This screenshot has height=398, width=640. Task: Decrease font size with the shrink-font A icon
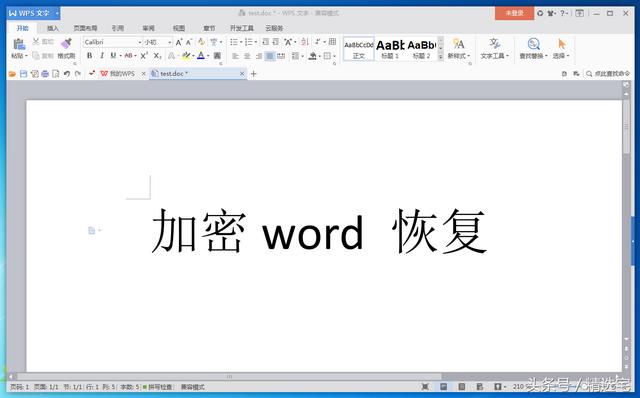[189, 42]
